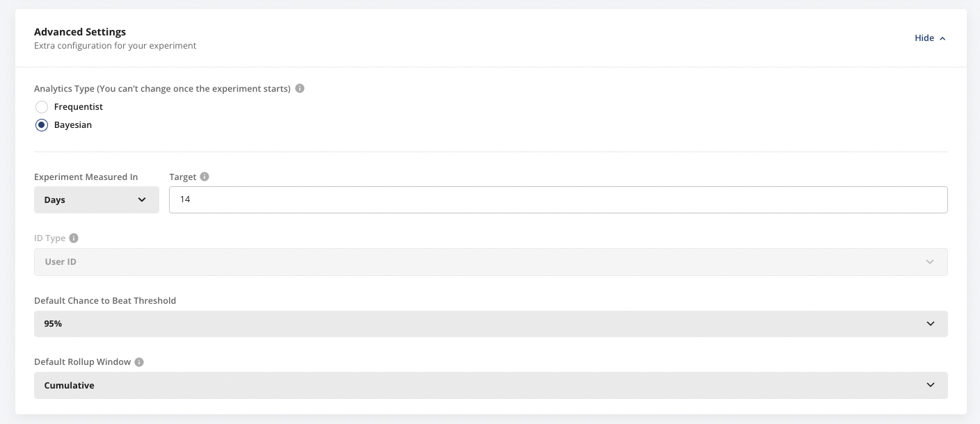The height and width of the screenshot is (424, 980).
Task: Click the collapse arrow next to Hide
Action: click(x=942, y=38)
